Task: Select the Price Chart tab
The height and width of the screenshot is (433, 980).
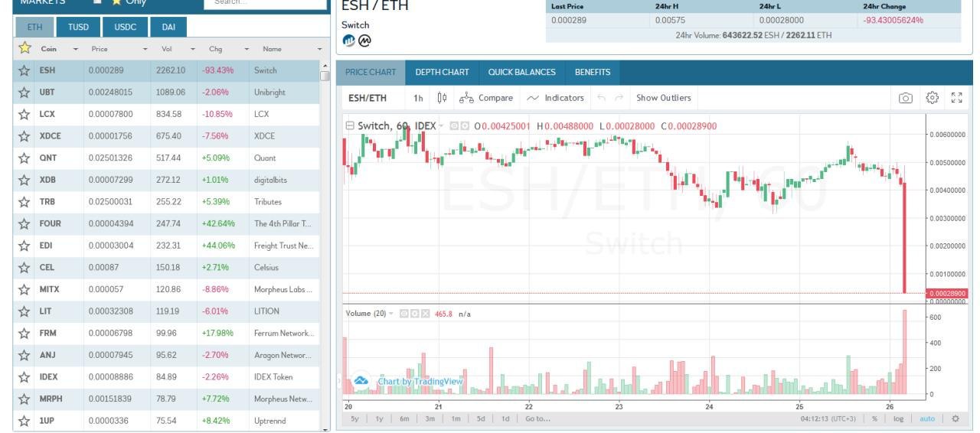Action: click(x=371, y=72)
